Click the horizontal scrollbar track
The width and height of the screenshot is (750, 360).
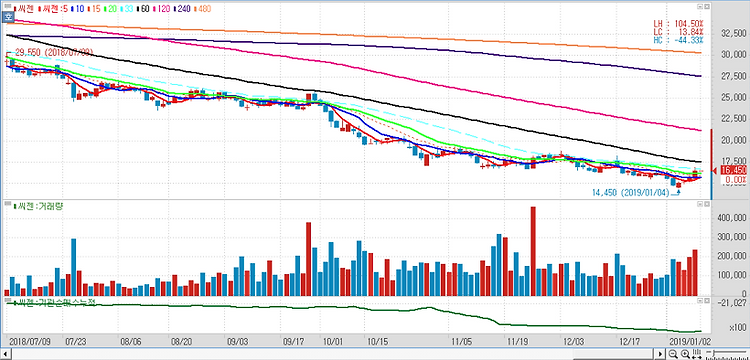click(332, 354)
